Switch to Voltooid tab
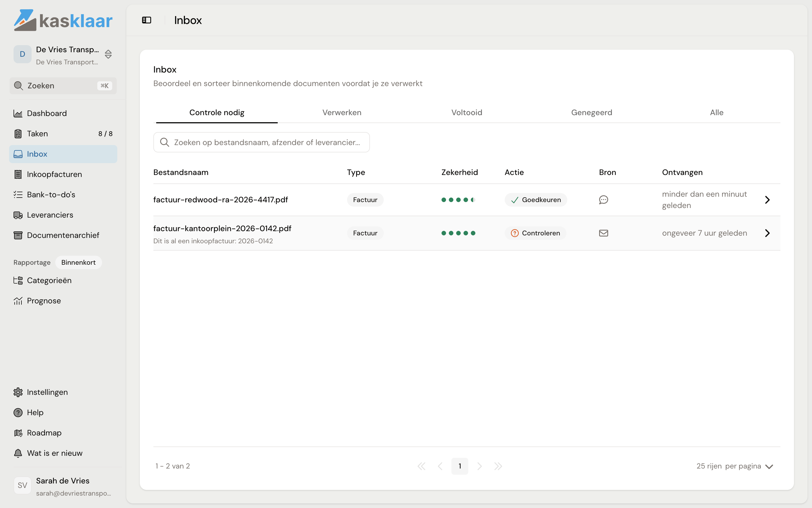This screenshot has width=812, height=508. pos(467,113)
